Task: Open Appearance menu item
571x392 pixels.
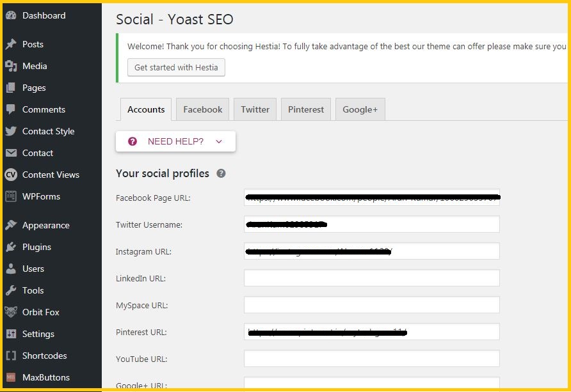Action: (x=52, y=225)
